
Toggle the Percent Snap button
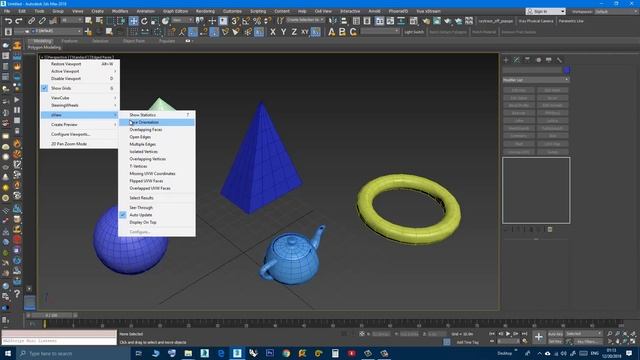257,21
